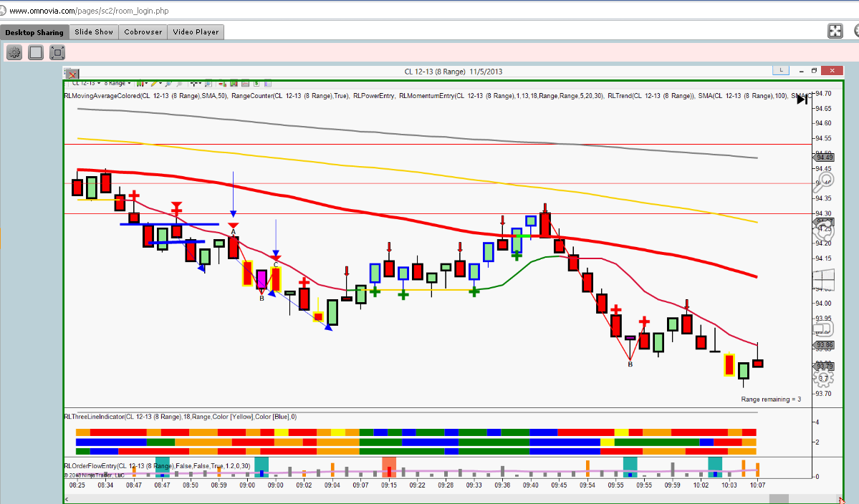Click the 93.70 price axis label
The width and height of the screenshot is (859, 504).
pos(823,394)
